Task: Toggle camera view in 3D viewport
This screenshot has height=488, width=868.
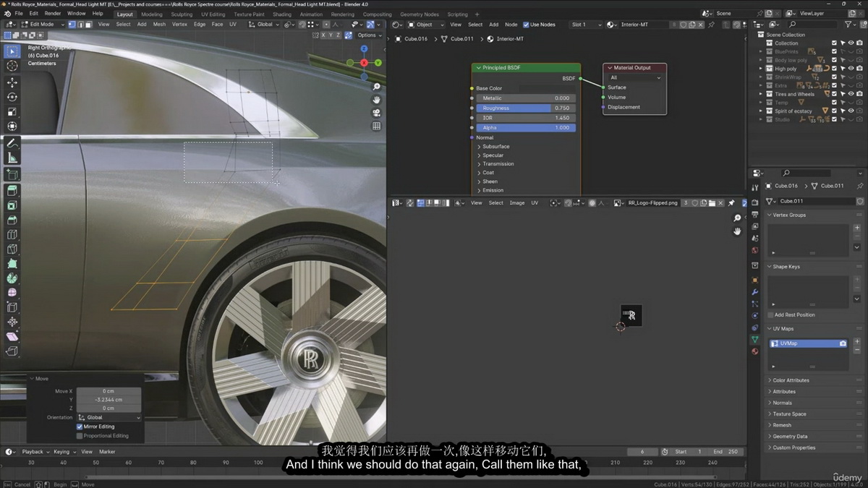Action: [x=377, y=113]
